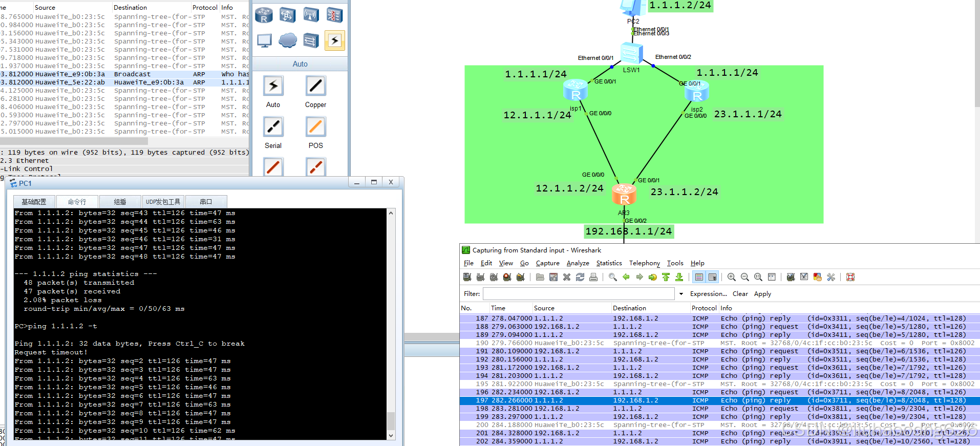This screenshot has width=980, height=446.
Task: Click Wireshark save capture file icon
Action: [553, 277]
